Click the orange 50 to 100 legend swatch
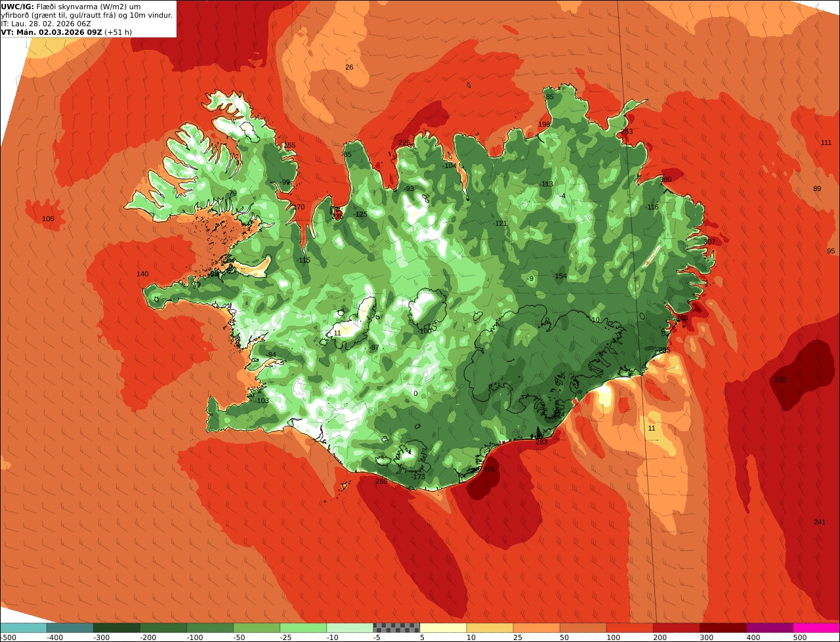 (583, 628)
